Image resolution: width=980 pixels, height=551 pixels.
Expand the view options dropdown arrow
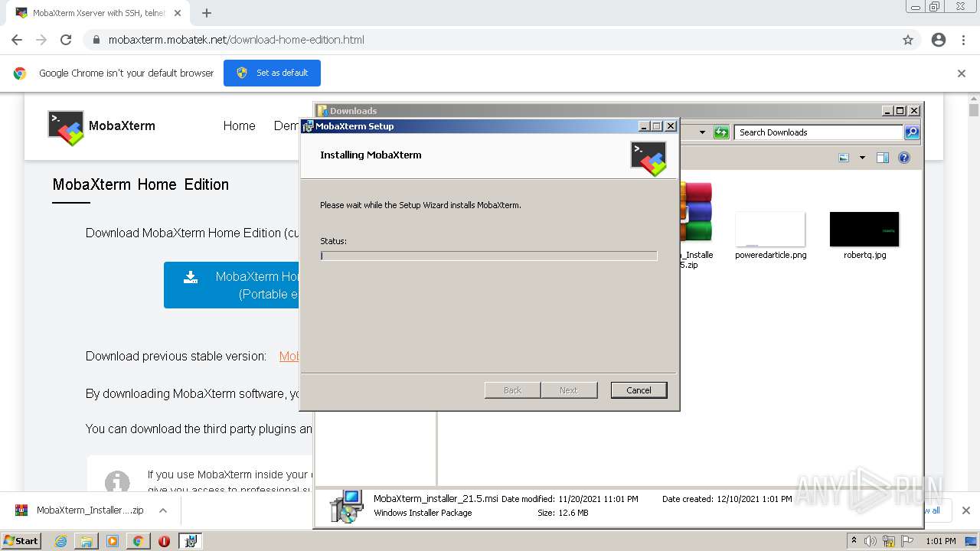click(862, 158)
